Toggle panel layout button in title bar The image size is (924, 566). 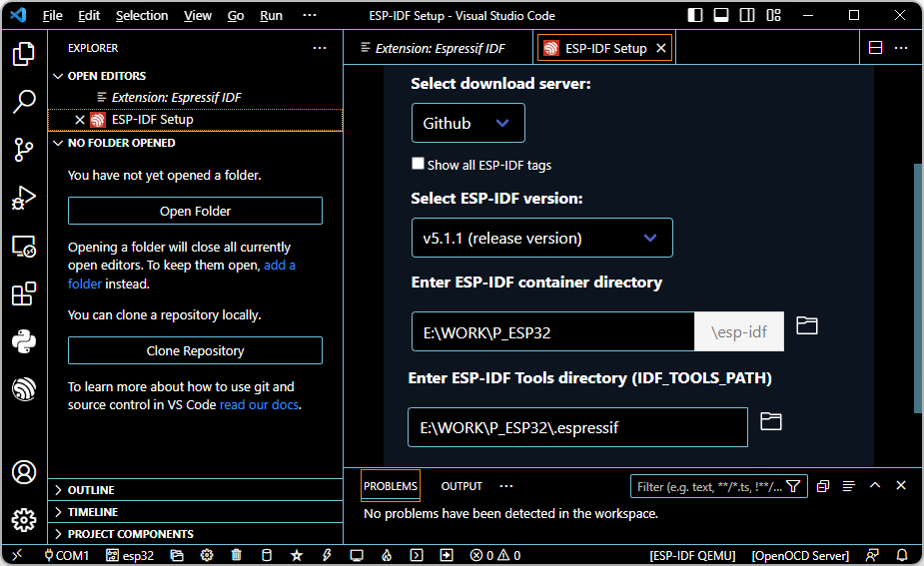[721, 15]
